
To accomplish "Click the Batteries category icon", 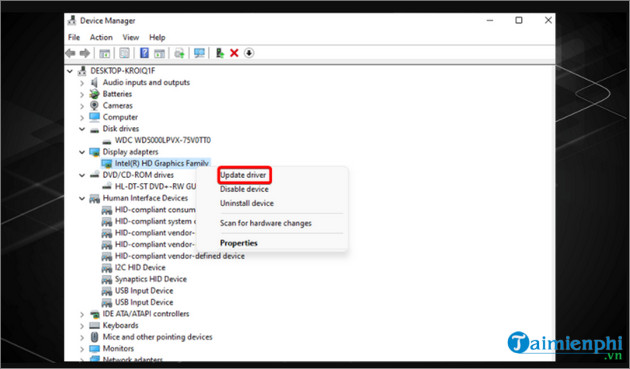I will 94,94.
